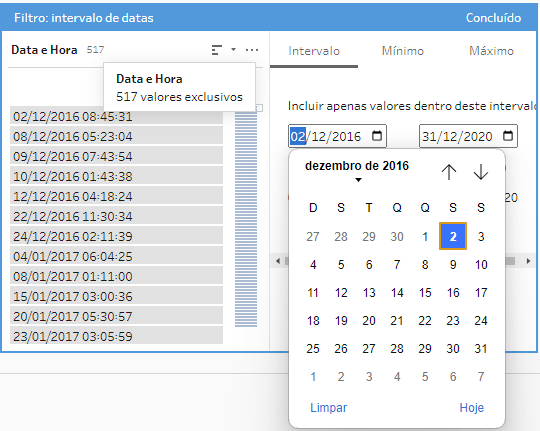Switch to the Máximo tab
Screen dimensions: 540x431
click(491, 51)
